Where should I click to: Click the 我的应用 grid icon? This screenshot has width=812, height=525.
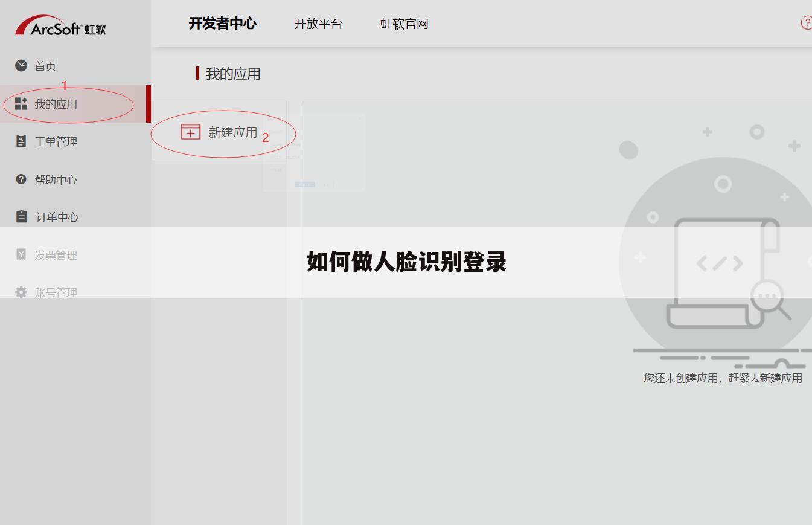(x=21, y=104)
